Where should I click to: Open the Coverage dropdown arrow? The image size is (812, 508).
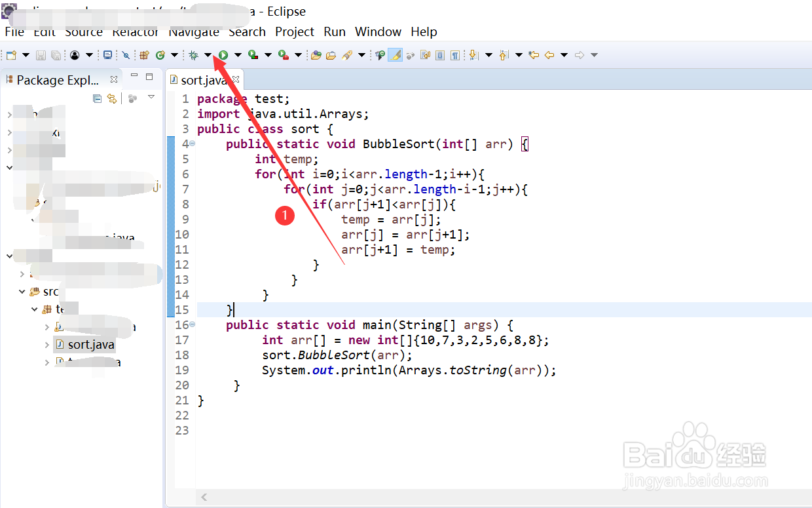268,55
